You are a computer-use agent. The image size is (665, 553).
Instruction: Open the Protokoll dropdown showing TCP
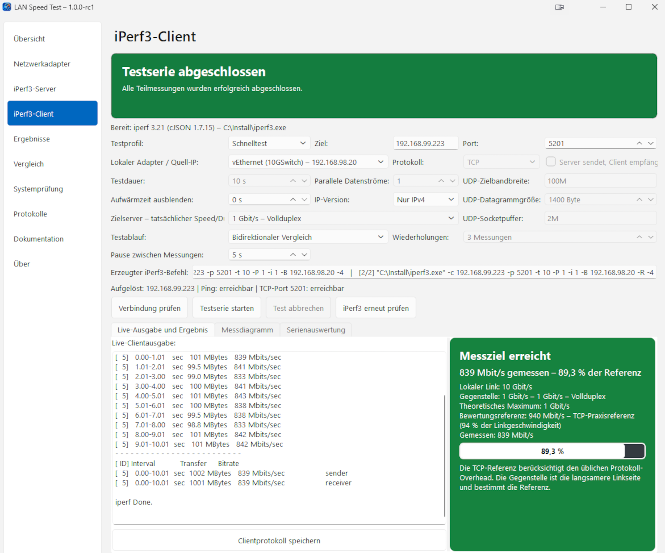click(501, 162)
